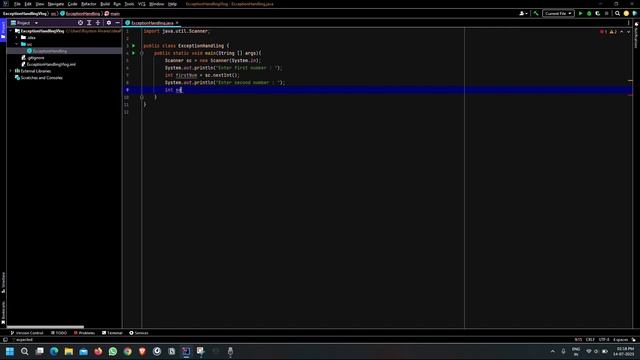Expand External Libraries node
The width and height of the screenshot is (640, 360).
(11, 71)
